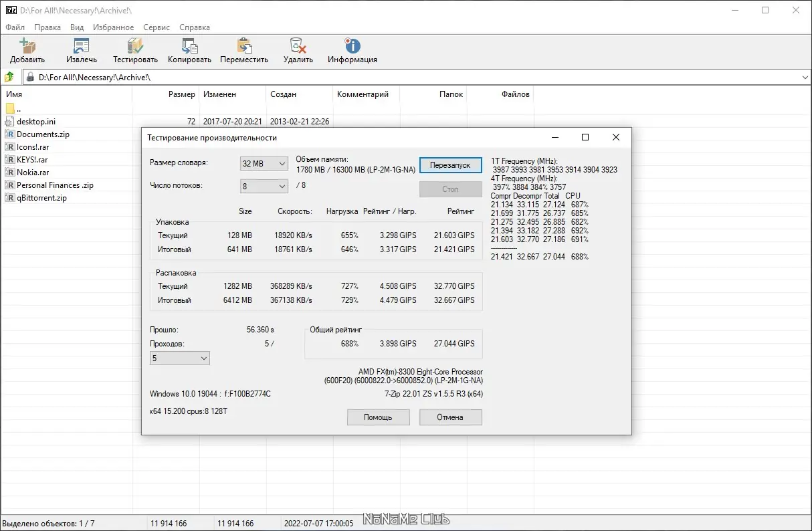Open the thread count dropdown showing 8
Viewport: 812px width, 531px height.
pyautogui.click(x=264, y=186)
